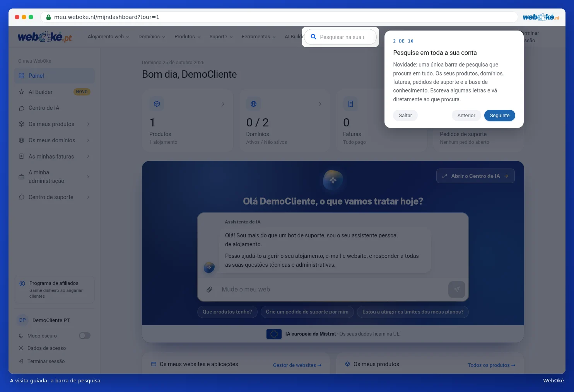
Task: Open the Produtos menu in top navigation
Action: [188, 37]
